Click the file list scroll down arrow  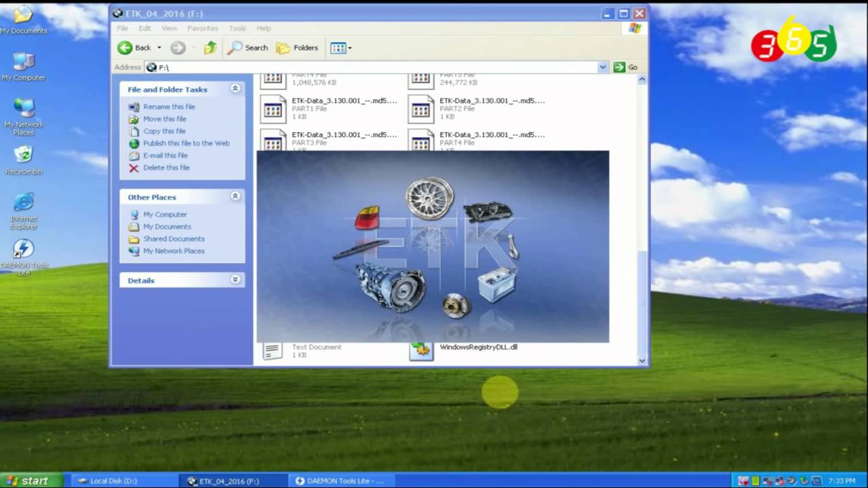[x=642, y=361]
